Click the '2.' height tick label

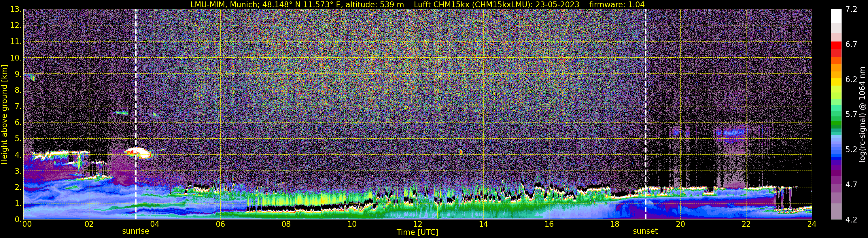pos(18,187)
